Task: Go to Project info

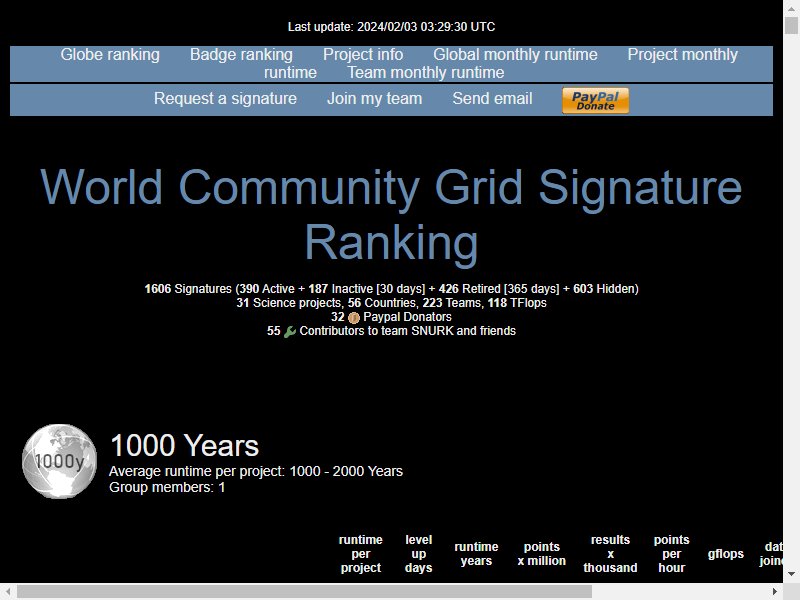Action: pyautogui.click(x=363, y=55)
